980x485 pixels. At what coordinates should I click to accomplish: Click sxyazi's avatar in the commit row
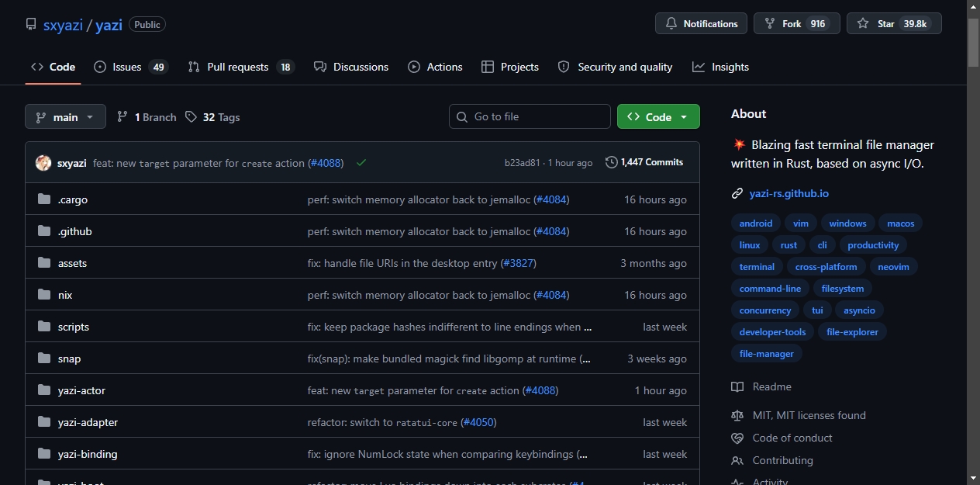[x=43, y=163]
